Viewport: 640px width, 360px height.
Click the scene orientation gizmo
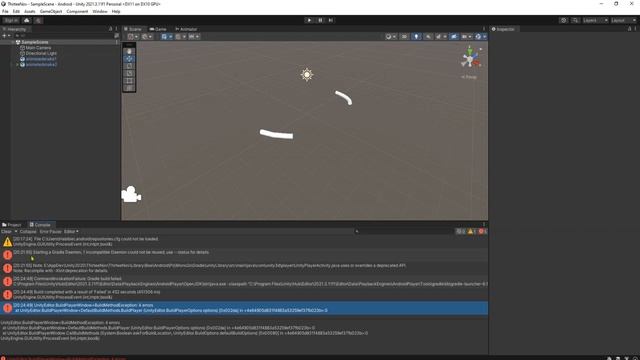[471, 58]
